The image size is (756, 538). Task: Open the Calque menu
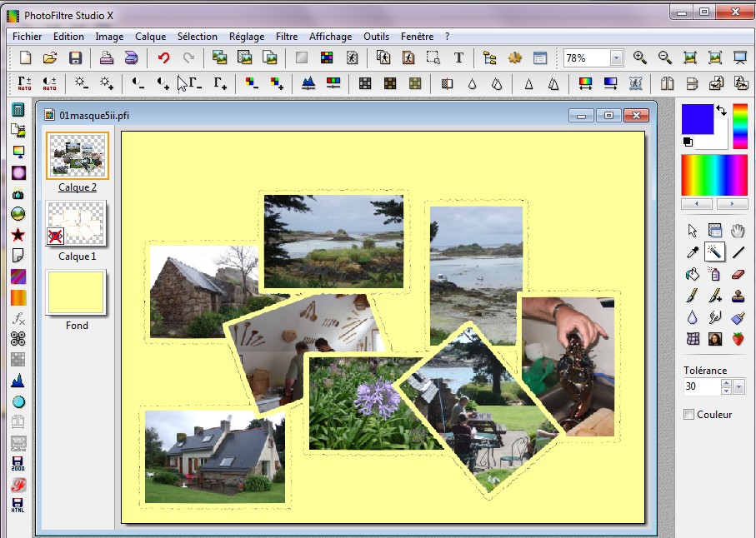point(150,37)
